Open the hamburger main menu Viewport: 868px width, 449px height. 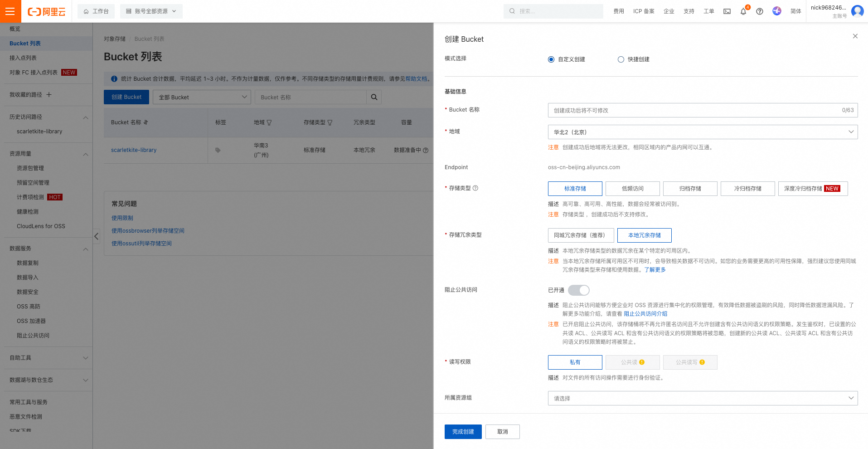click(x=10, y=11)
